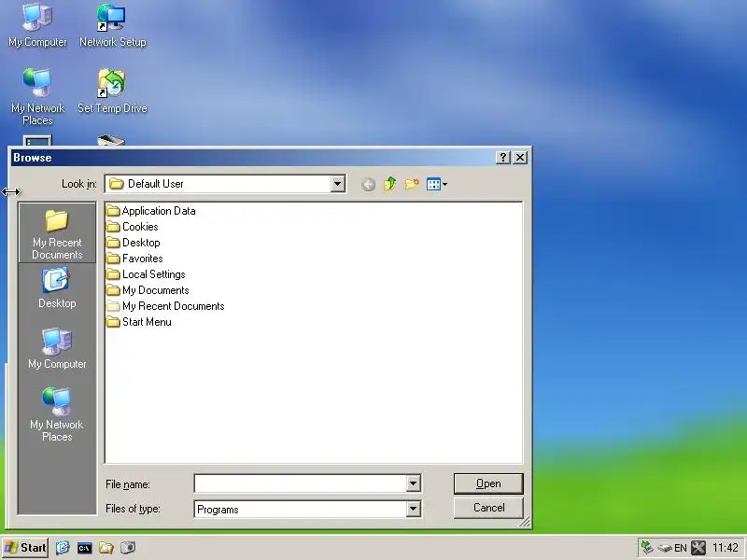Select the Local Settings folder
Screen dimensions: 747x560
pos(147,274)
